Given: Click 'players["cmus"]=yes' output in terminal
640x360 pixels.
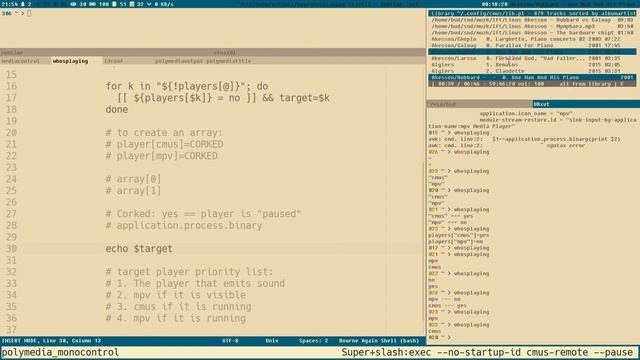Looking at the screenshot, I should (x=458, y=235).
